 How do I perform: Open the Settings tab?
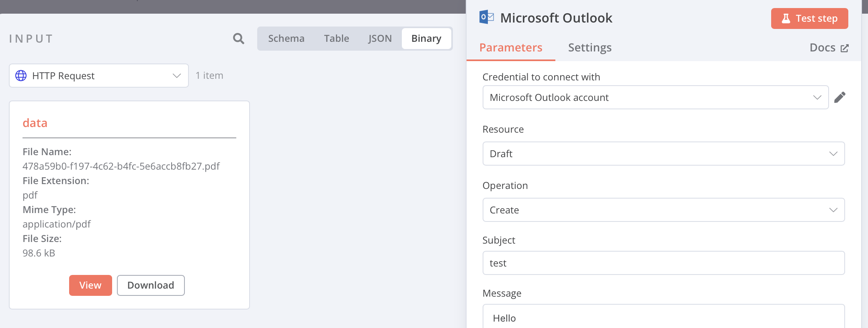(590, 48)
